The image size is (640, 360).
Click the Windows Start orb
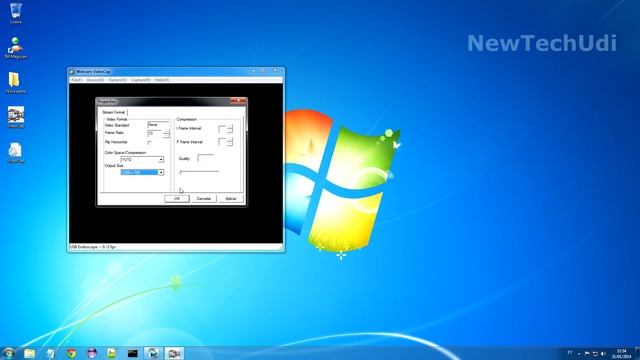[x=9, y=353]
